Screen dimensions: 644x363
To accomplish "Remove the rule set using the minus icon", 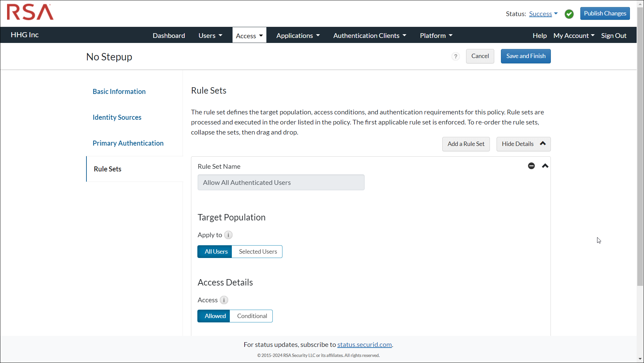I will 531,166.
